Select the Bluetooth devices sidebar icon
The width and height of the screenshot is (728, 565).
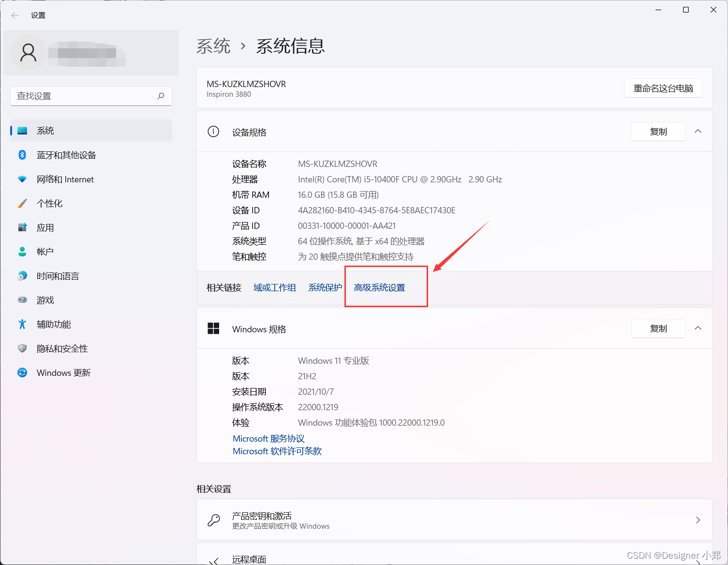click(x=22, y=155)
